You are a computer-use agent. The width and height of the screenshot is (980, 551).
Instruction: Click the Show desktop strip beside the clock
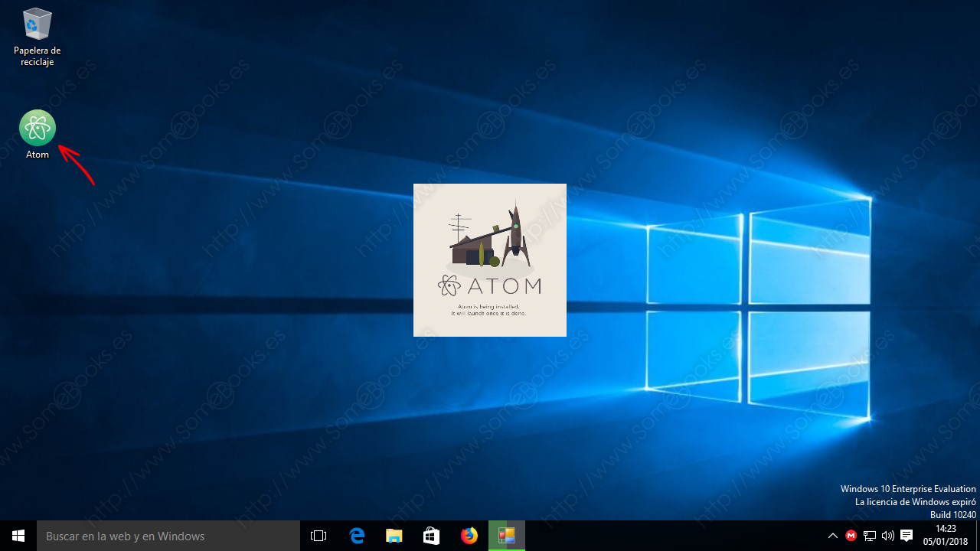978,536
